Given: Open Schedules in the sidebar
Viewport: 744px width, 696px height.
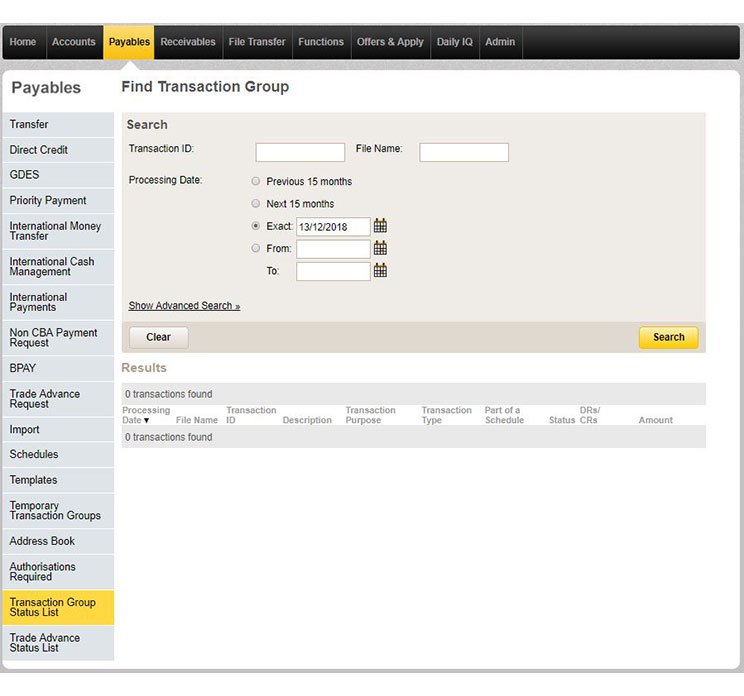Looking at the screenshot, I should [58, 455].
